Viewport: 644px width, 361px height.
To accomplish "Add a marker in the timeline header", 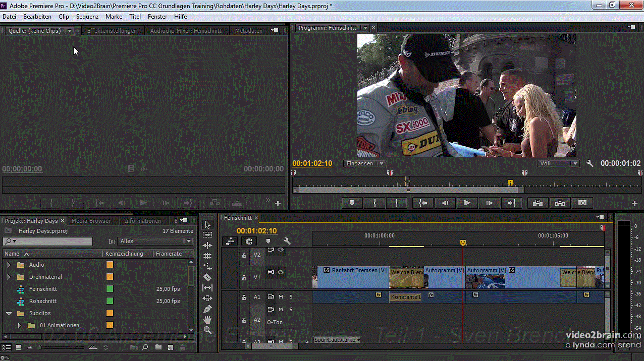I will tap(268, 242).
